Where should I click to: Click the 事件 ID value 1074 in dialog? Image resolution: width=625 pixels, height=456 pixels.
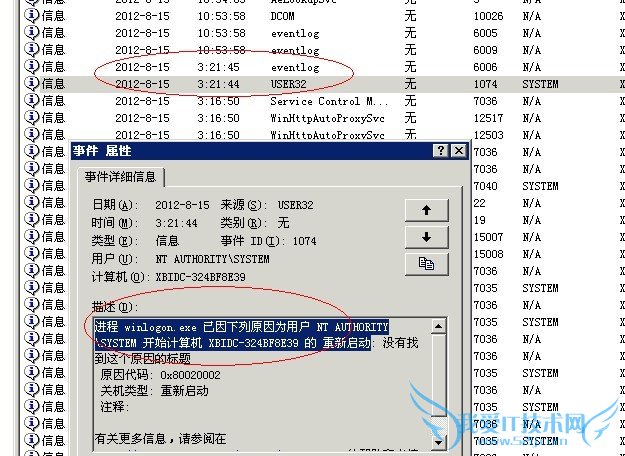coord(305,241)
